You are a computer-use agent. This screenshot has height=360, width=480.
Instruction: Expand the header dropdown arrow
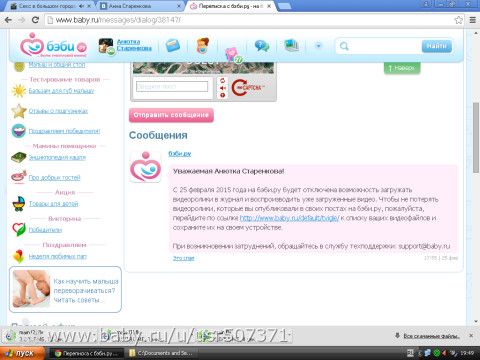point(318,46)
